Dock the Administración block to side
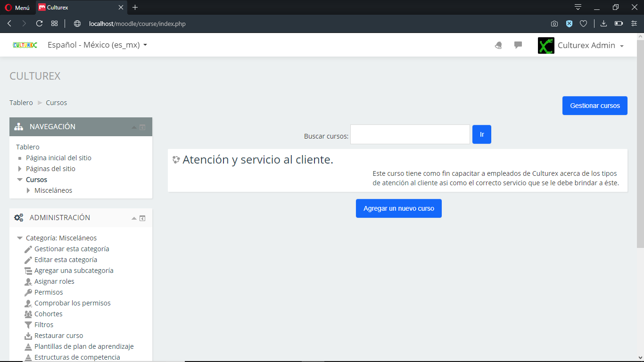Image resolution: width=644 pixels, height=362 pixels. (x=142, y=218)
